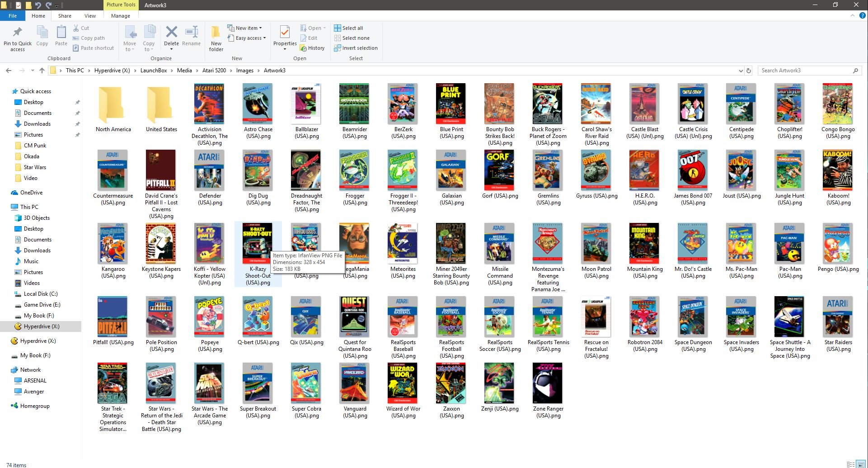Image resolution: width=868 pixels, height=468 pixels.
Task: Open recent locations dropdown arrow
Action: click(33, 71)
